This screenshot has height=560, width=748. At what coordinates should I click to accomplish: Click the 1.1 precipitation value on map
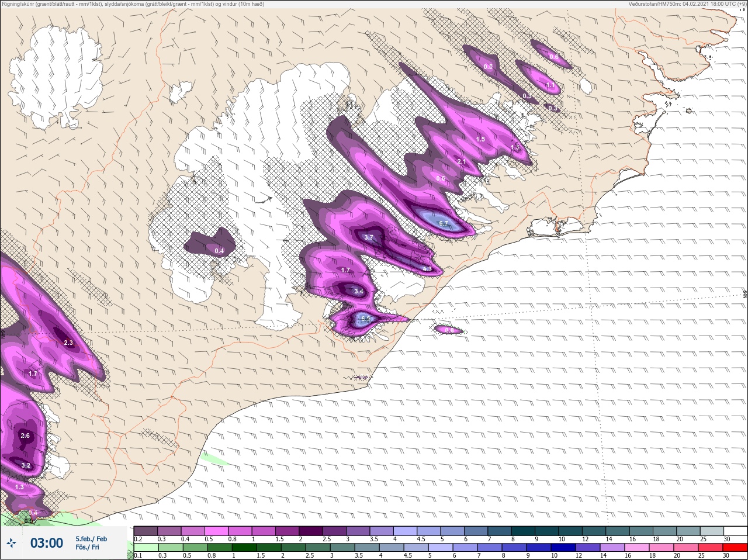point(550,85)
